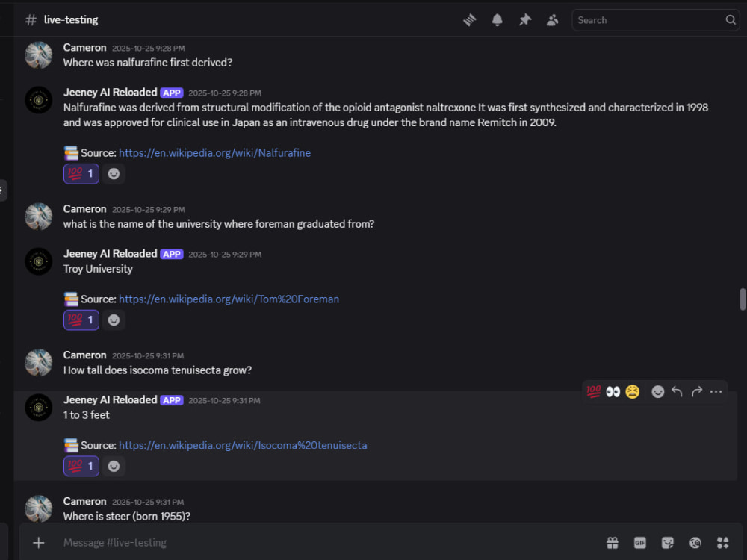747x560 pixels.
Task: Open the plus attachment menu in message bar
Action: [x=39, y=542]
